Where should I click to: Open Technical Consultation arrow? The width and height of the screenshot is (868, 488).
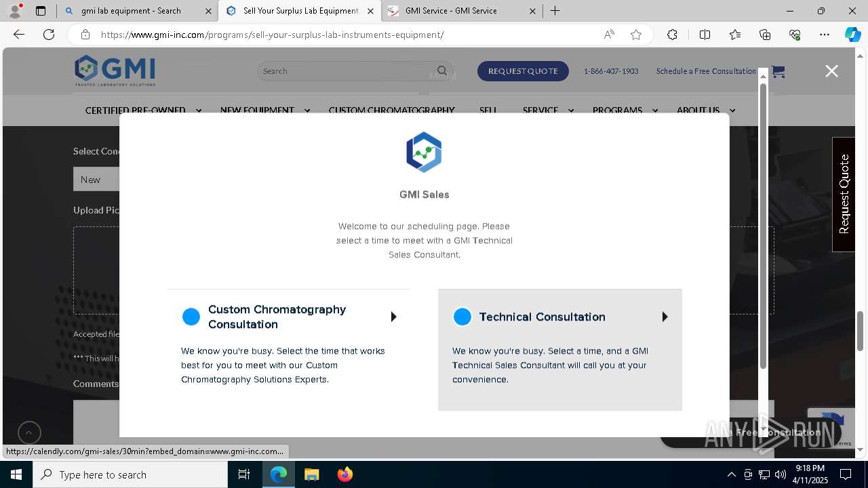coord(665,317)
